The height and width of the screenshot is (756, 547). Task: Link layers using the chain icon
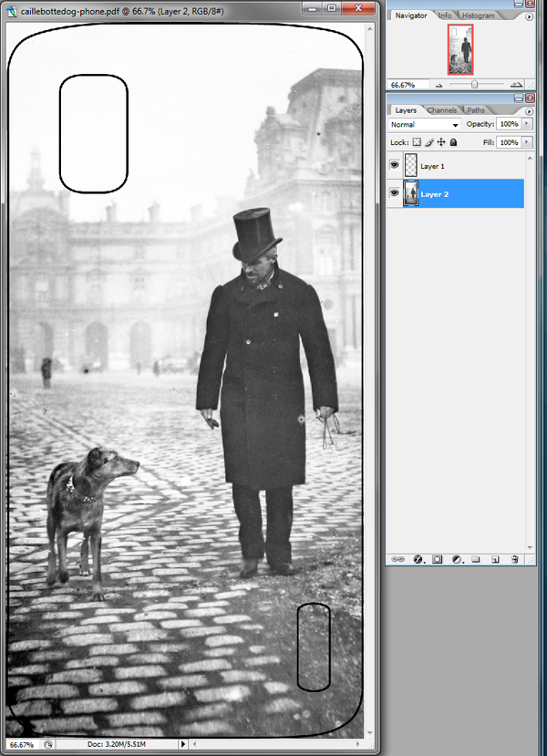click(397, 559)
